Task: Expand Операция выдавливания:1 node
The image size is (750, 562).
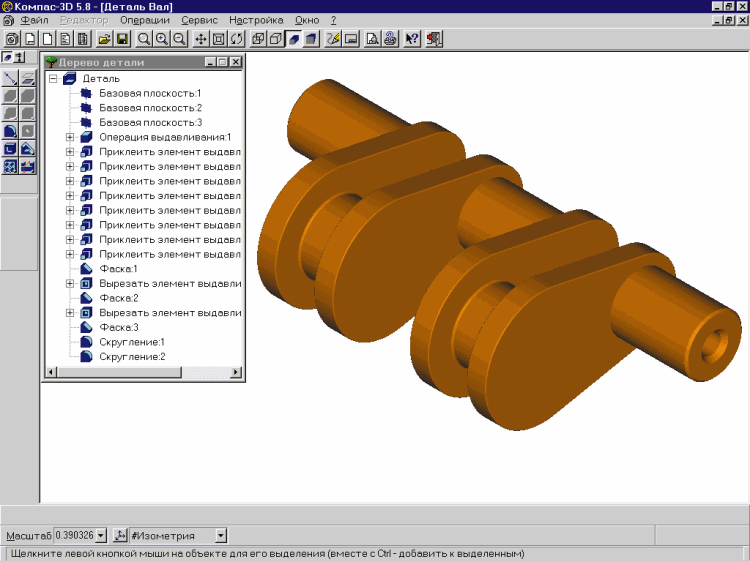Action: point(70,137)
